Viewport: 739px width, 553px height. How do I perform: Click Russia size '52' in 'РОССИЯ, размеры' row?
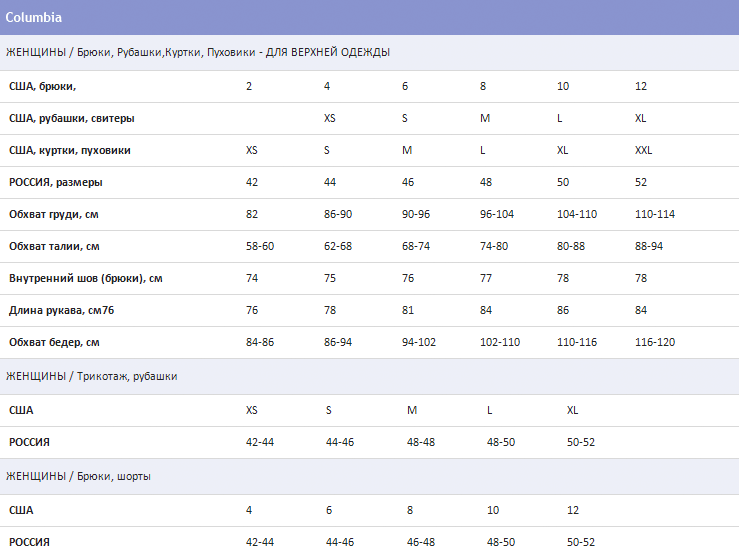[x=640, y=182]
